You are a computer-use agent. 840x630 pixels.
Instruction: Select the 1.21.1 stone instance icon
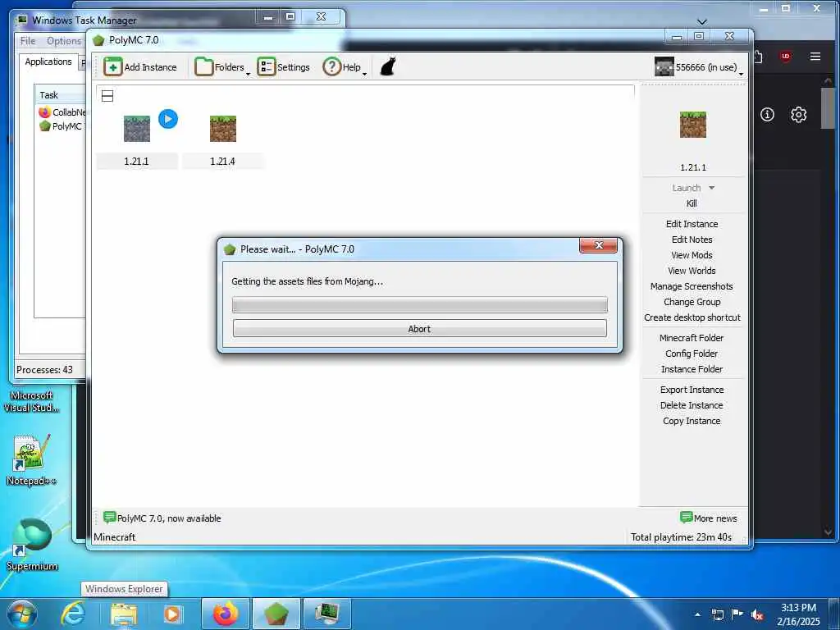(x=137, y=129)
